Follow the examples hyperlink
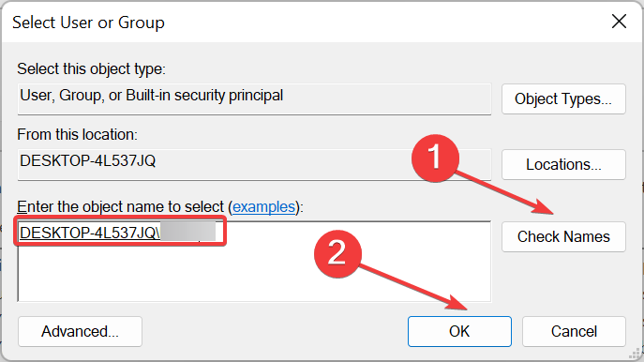Viewport: 644px width, 362px height. [x=263, y=206]
